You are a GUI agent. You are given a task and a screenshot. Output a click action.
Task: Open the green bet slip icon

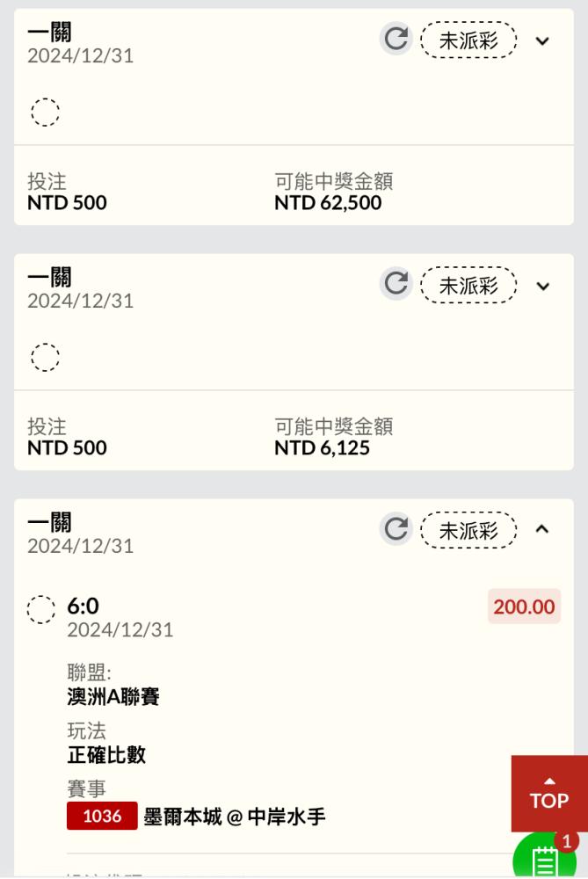547,860
